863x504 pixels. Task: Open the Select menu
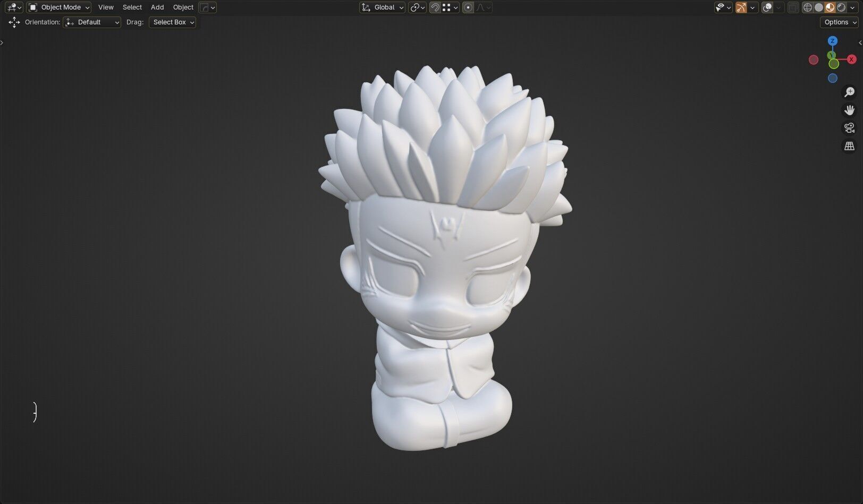click(132, 7)
